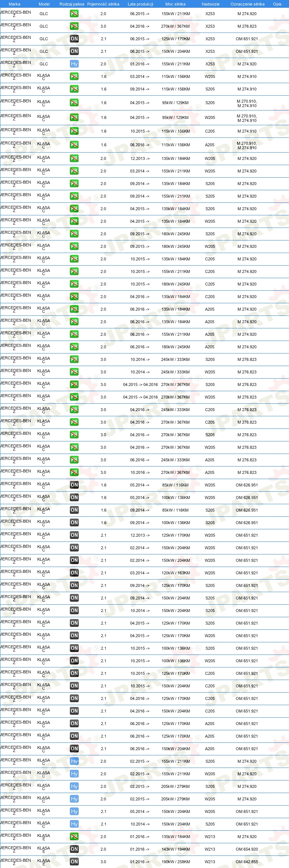This screenshot has height=868, width=289.
Task: Click PB icon in 1.6 A205 06.2016 row
Action: coord(74,145)
